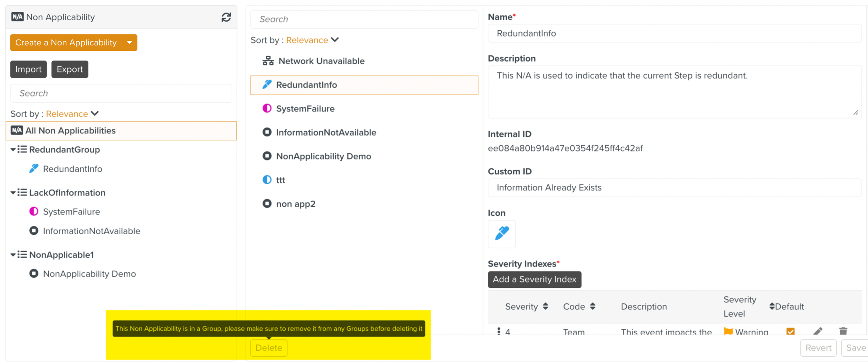Click the trash icon in severity row
Viewport: 868px width, 363px height.
(843, 331)
